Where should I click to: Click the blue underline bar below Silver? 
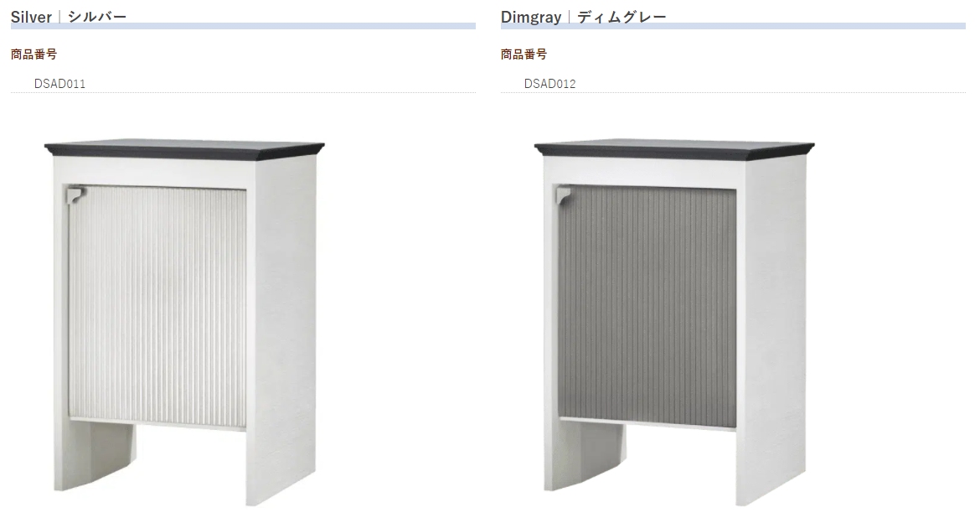(x=243, y=26)
